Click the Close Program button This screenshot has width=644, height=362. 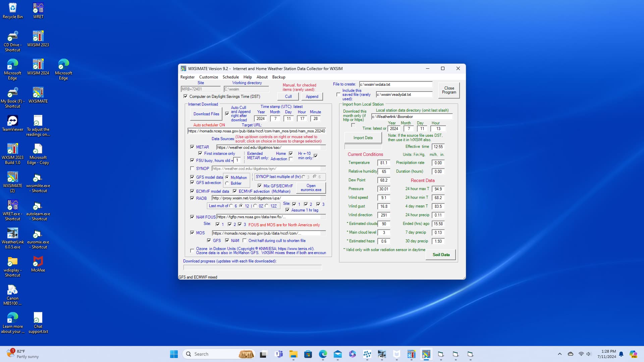pos(449,90)
